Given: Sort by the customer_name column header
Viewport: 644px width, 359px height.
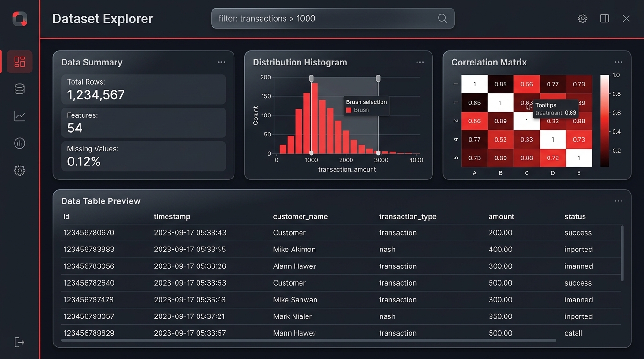Looking at the screenshot, I should (300, 216).
